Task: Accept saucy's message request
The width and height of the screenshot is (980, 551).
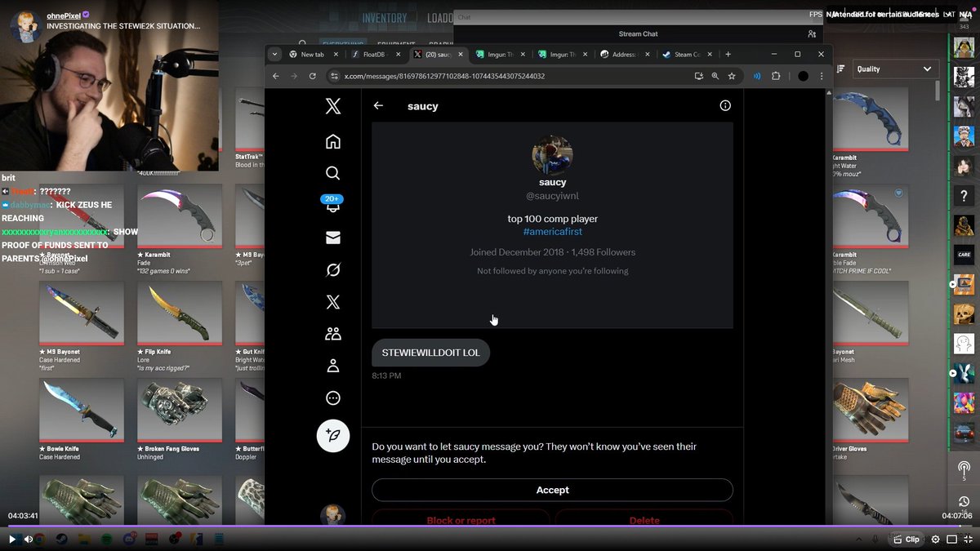Action: (552, 490)
